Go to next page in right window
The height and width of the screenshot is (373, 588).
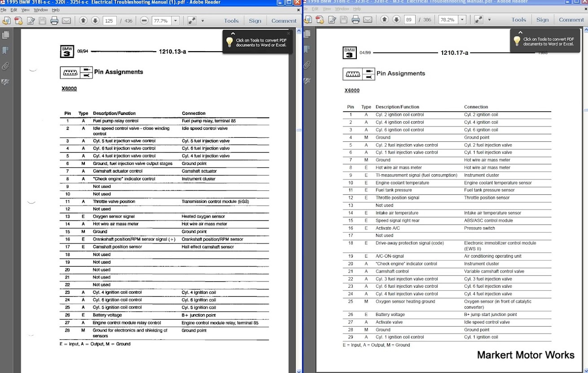(396, 19)
